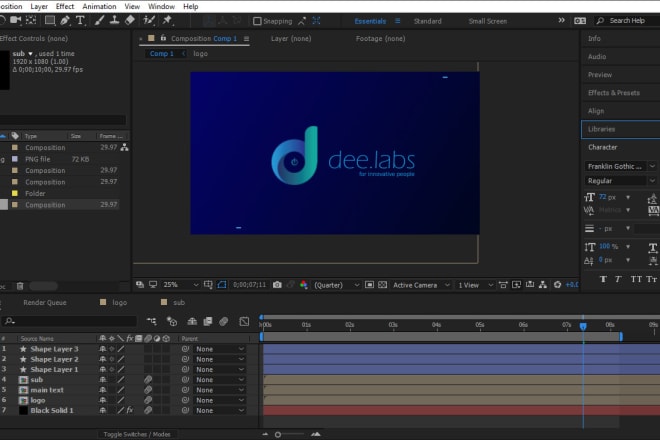Click the timeline zoom slider handle

point(278,434)
